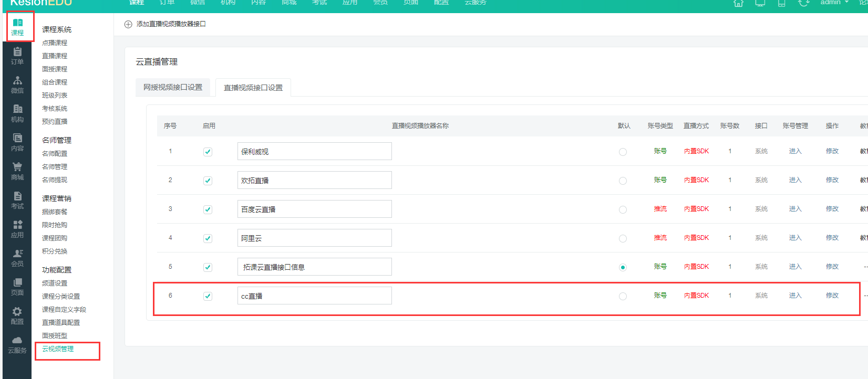Uncheck the enable checkbox for 保利威视
Viewport: 868px width, 379px height.
(208, 152)
